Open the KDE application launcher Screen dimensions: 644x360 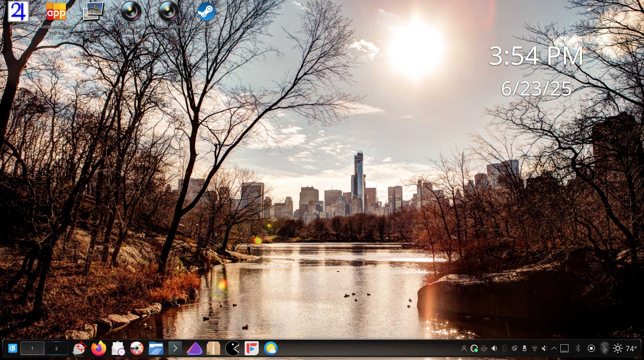tap(13, 348)
